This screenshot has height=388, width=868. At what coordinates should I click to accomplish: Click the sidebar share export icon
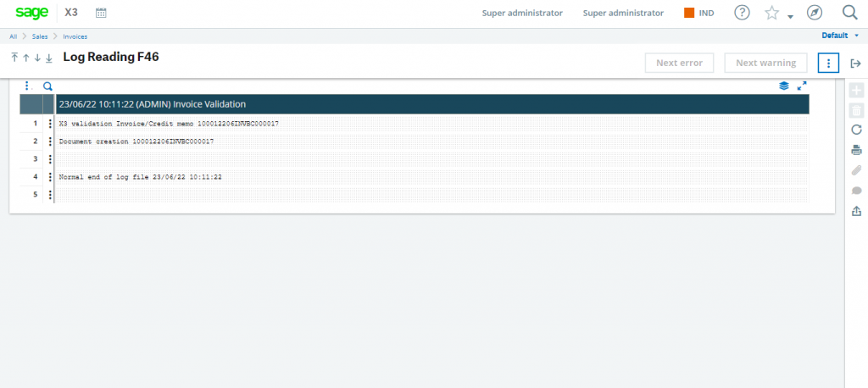click(x=856, y=210)
